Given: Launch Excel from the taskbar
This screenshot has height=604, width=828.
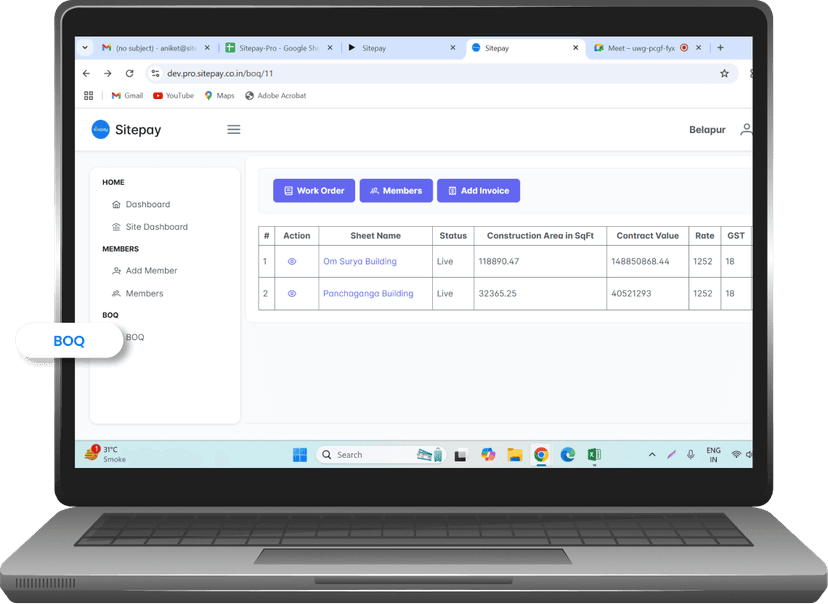Looking at the screenshot, I should pyautogui.click(x=594, y=455).
